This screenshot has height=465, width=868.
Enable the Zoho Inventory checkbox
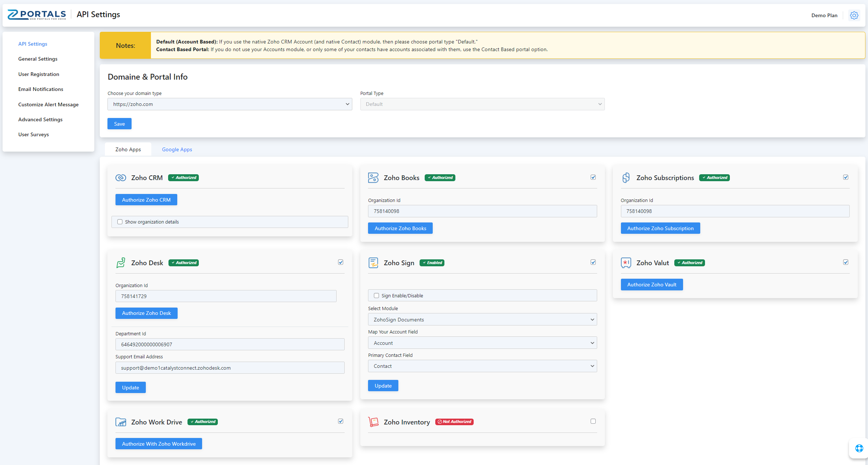point(593,421)
